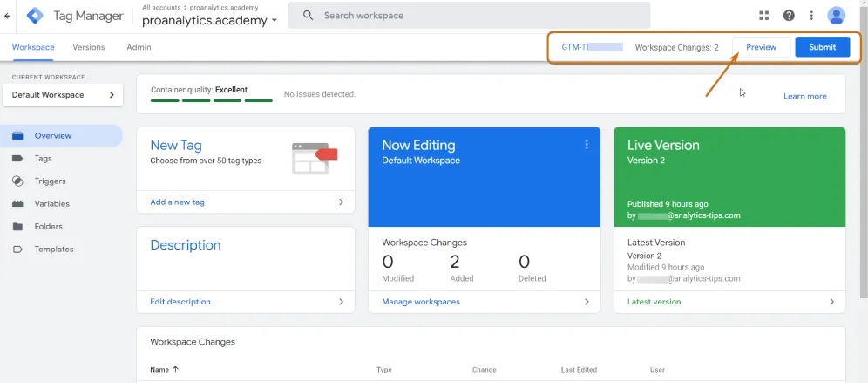Click chevron next to Latest version
This screenshot has height=383, width=868.
point(831,302)
